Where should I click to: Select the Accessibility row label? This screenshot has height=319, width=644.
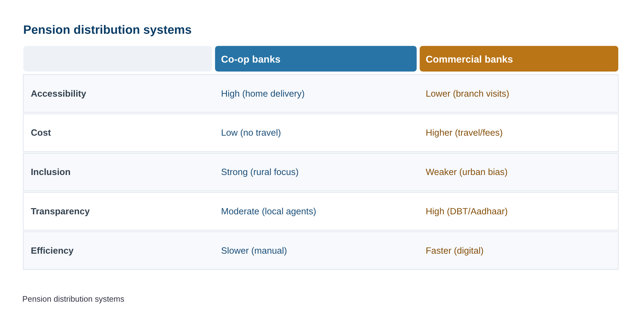point(59,94)
